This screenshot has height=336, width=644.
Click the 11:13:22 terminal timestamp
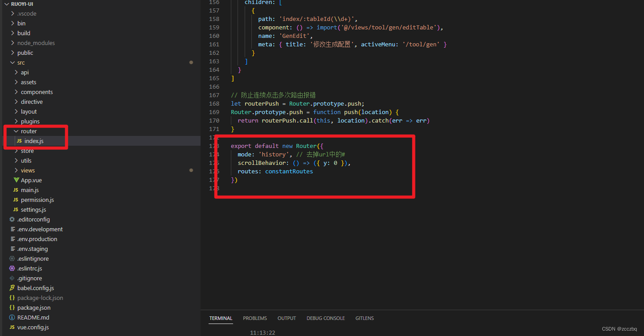tap(263, 332)
